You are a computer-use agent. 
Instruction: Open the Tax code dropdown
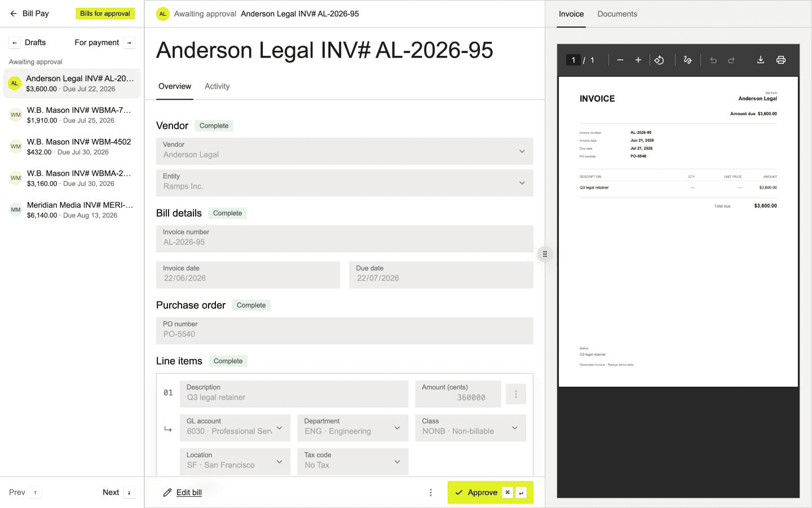click(353, 461)
